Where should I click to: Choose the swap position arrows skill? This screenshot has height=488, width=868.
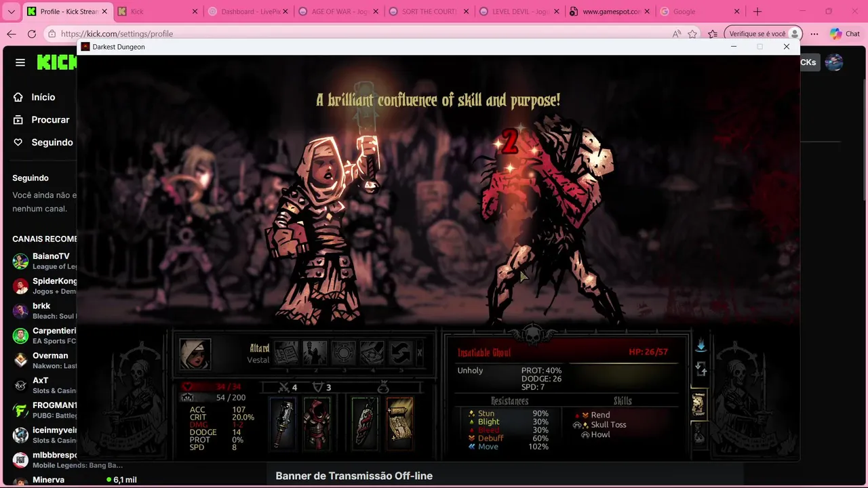[x=400, y=352]
